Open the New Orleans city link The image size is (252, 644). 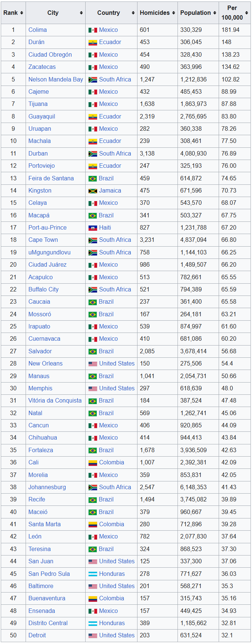pyautogui.click(x=46, y=364)
